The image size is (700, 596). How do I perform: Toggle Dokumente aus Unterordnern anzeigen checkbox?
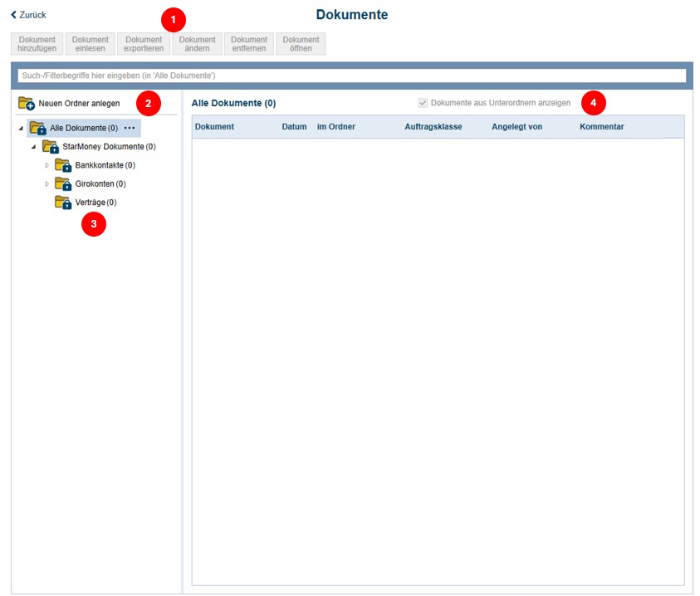pyautogui.click(x=423, y=103)
